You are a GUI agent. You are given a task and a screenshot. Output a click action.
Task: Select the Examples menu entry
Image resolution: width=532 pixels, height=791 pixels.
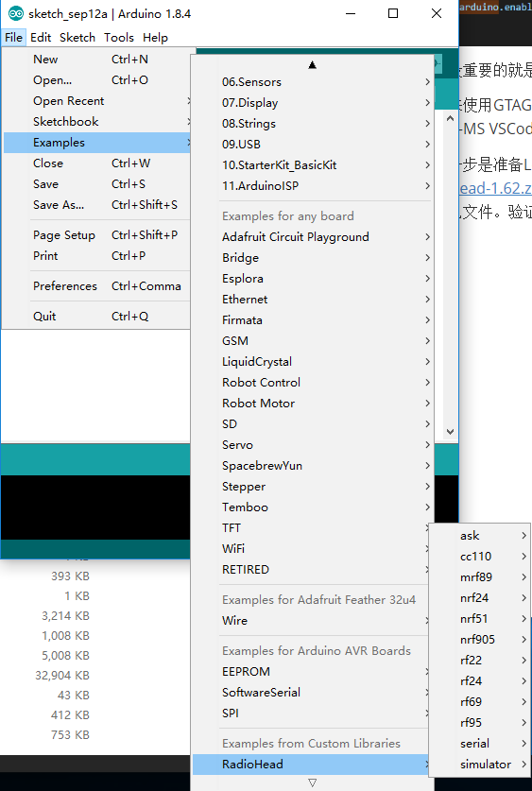pyautogui.click(x=96, y=143)
